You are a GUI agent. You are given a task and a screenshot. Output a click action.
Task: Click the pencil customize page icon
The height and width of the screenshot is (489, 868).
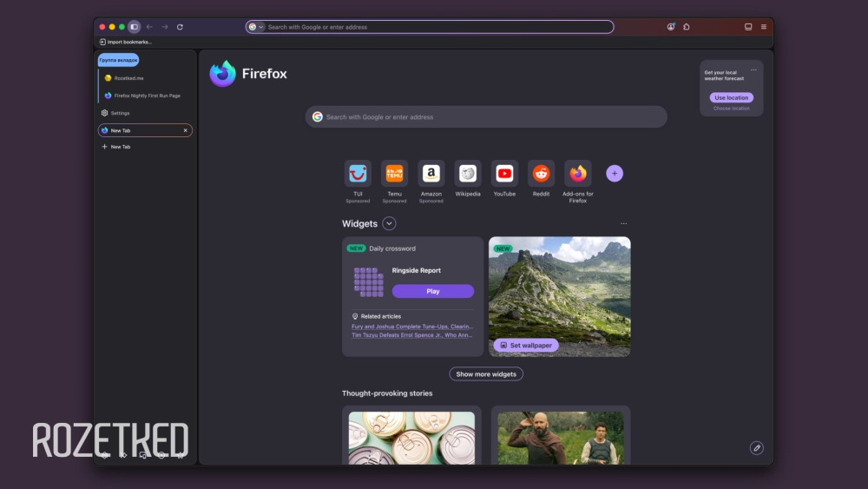[x=757, y=448]
